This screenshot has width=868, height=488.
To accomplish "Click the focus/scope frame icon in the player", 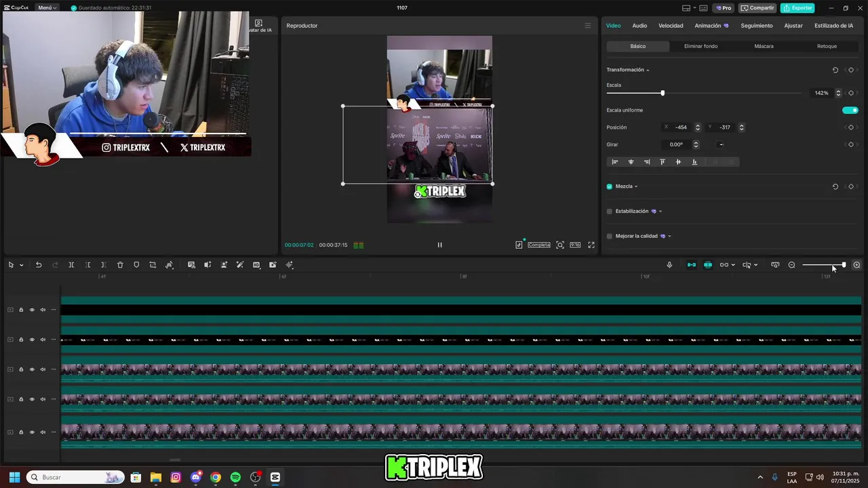I will click(x=560, y=245).
